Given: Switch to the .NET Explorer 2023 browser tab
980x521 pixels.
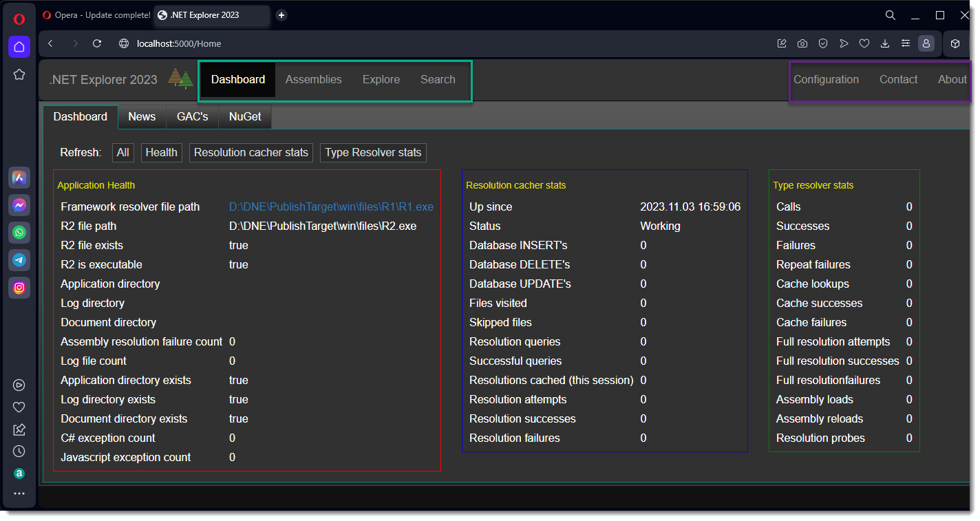Looking at the screenshot, I should point(212,15).
